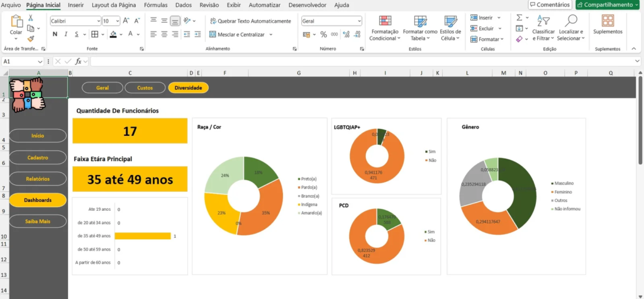
Task: Click the insert function fx icon
Action: point(79,62)
